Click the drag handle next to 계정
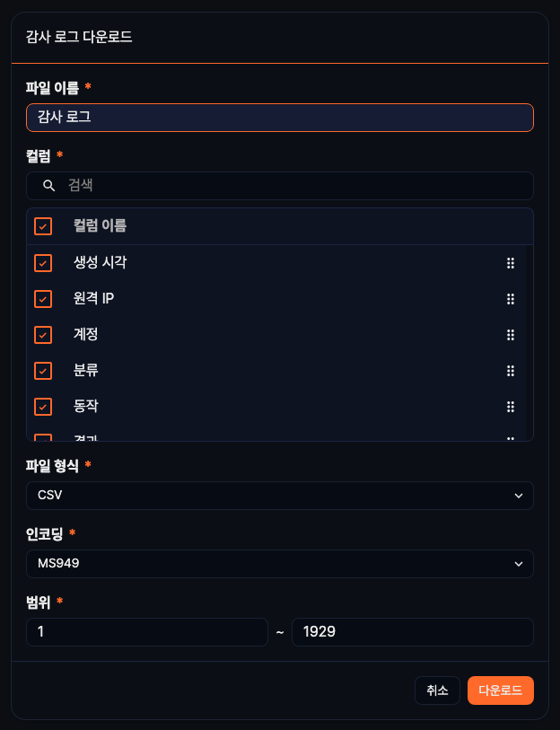This screenshot has height=730, width=560. 510,335
